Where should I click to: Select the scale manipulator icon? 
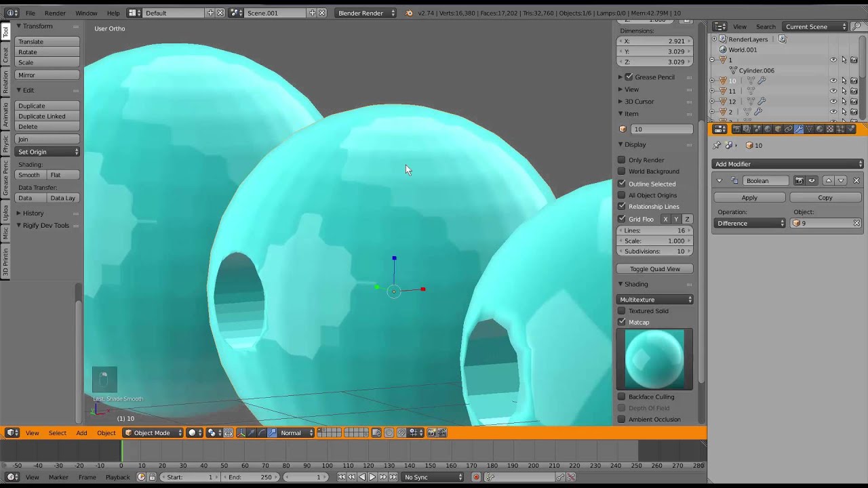pyautogui.click(x=272, y=432)
